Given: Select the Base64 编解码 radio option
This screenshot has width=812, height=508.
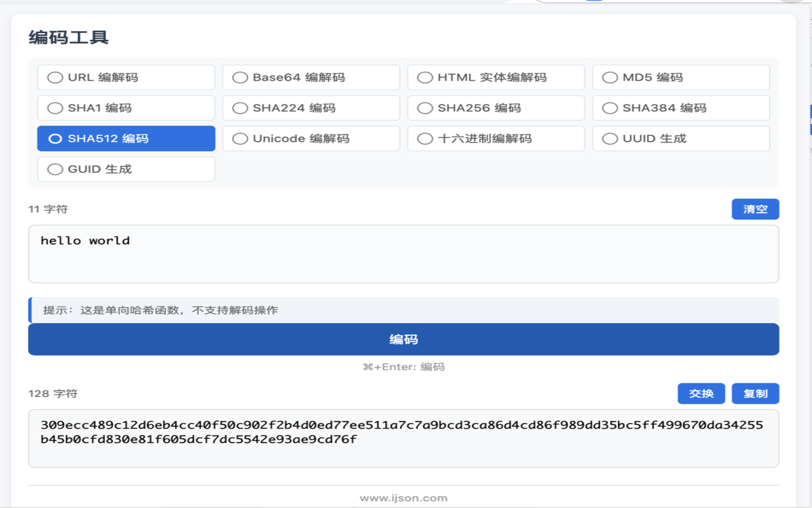Looking at the screenshot, I should (311, 77).
